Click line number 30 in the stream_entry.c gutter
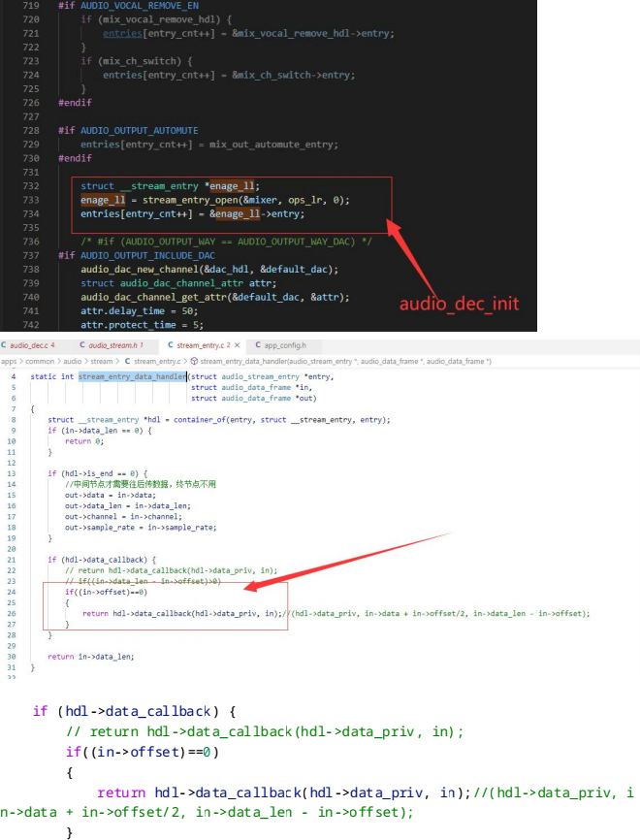640x840 pixels. coord(12,657)
